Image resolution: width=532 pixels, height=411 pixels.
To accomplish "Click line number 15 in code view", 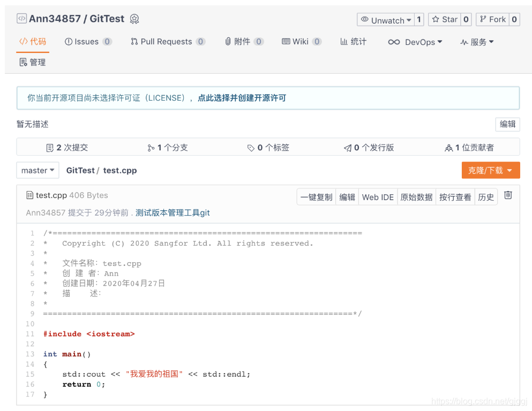I will click(x=30, y=374).
